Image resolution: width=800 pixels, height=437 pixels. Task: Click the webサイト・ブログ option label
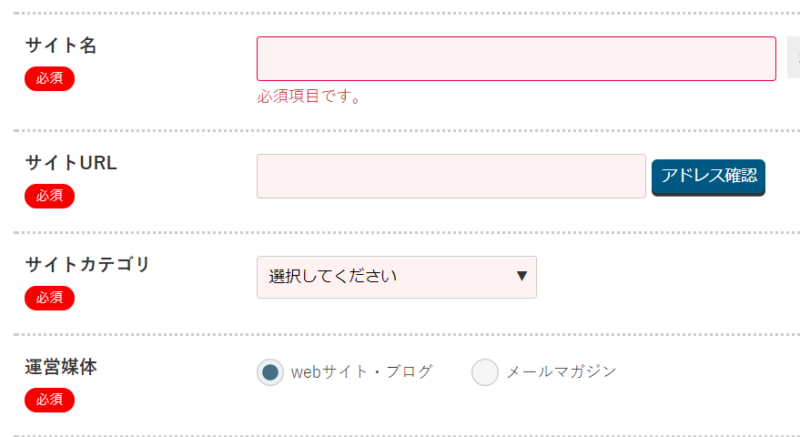361,372
